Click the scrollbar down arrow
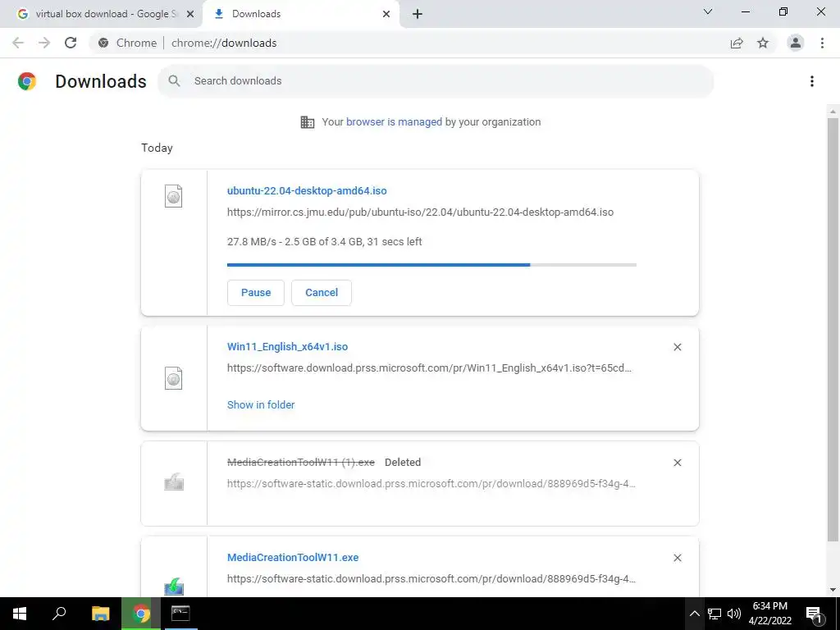The width and height of the screenshot is (840, 630). pyautogui.click(x=833, y=591)
